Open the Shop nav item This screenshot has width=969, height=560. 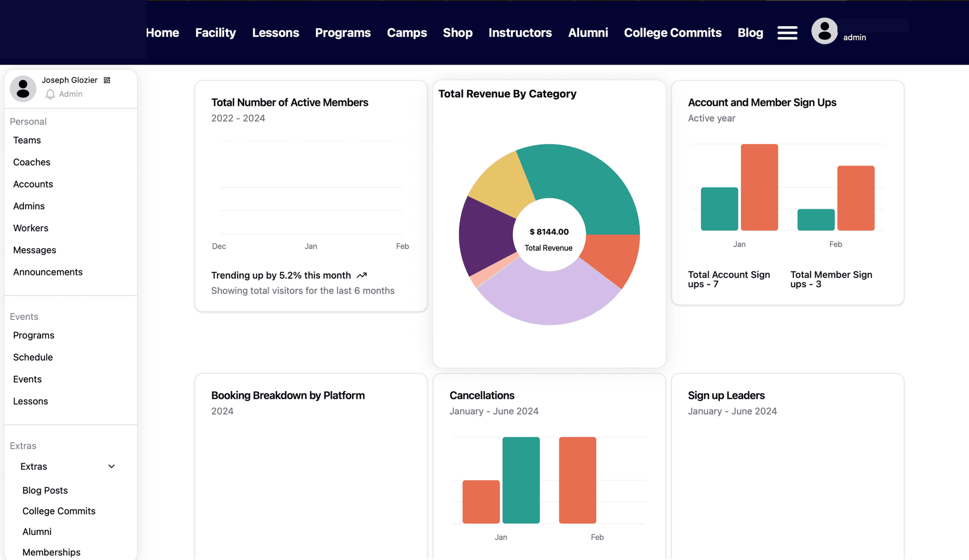[x=457, y=33]
